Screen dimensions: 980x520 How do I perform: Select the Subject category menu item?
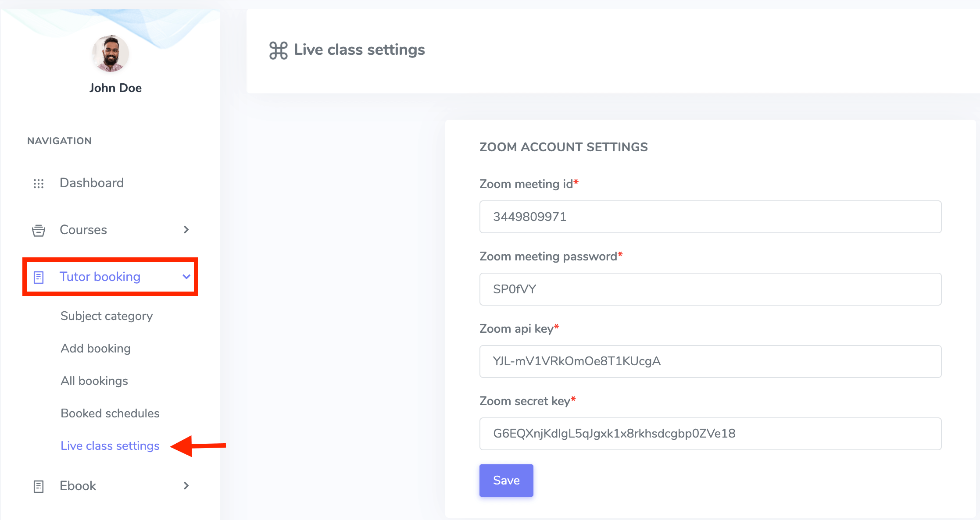106,315
